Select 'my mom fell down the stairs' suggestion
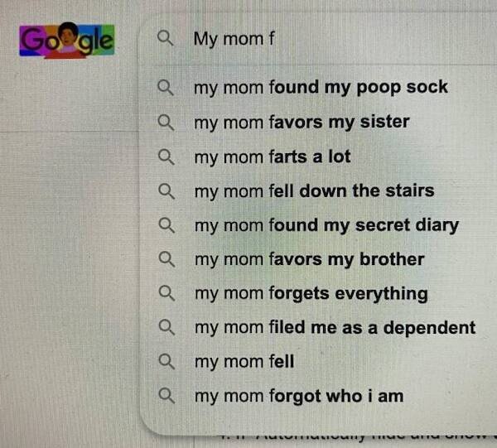This screenshot has width=497, height=448. point(314,190)
